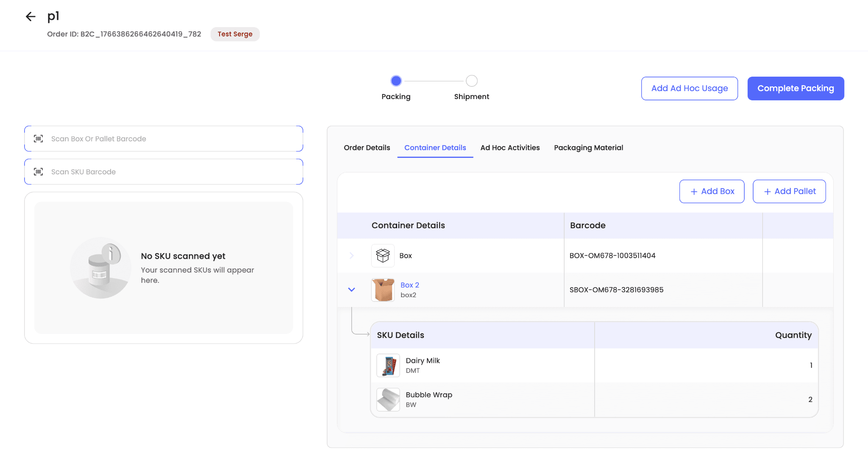Collapse the Box 2 container row
Viewport: 868px width, 470px height.
tap(351, 290)
